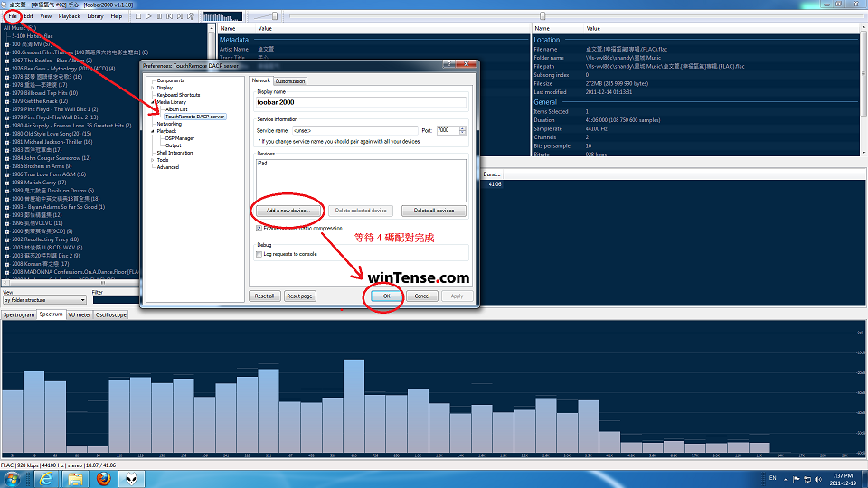Select Output in preferences tree
Screen dimensions: 868x488
click(x=174, y=145)
